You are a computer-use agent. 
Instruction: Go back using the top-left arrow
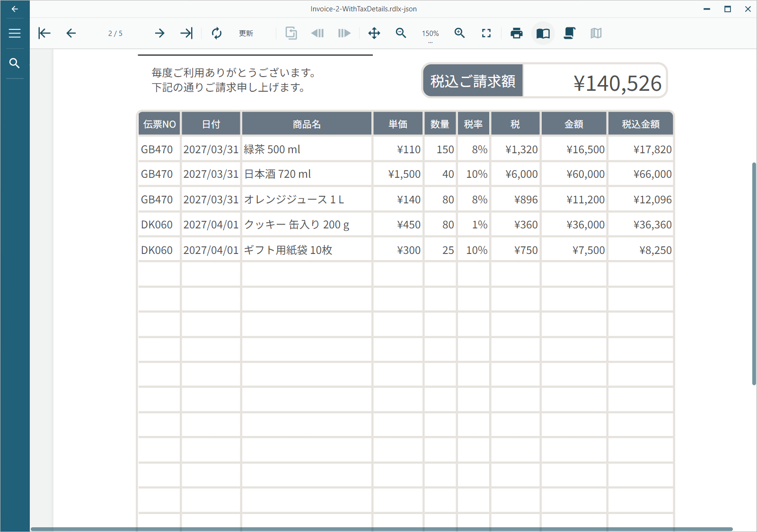[x=15, y=9]
